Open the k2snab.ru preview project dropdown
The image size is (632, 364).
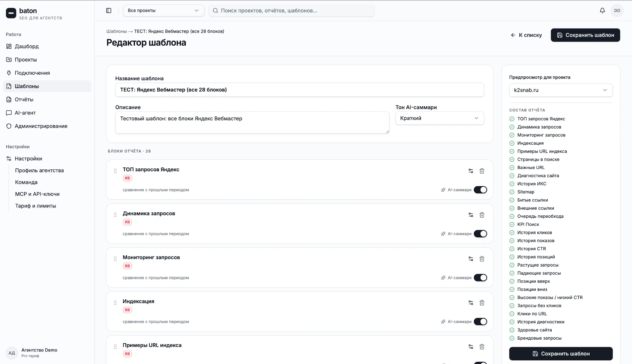point(561,90)
